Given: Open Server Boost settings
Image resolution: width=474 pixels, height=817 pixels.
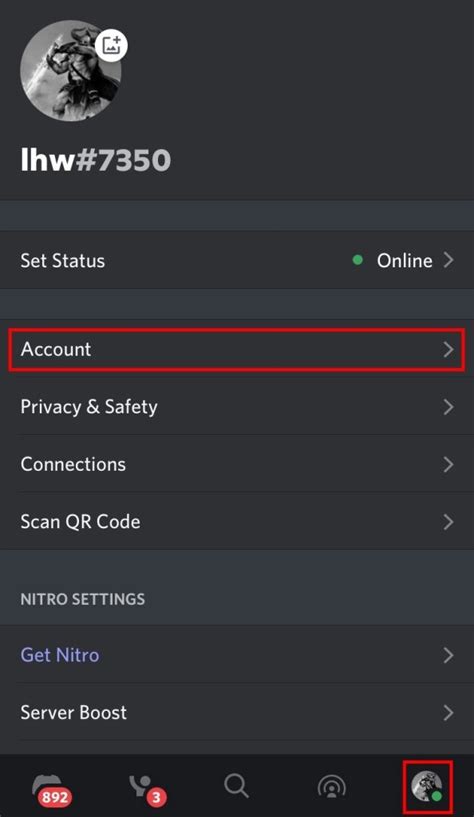Looking at the screenshot, I should pos(237,712).
